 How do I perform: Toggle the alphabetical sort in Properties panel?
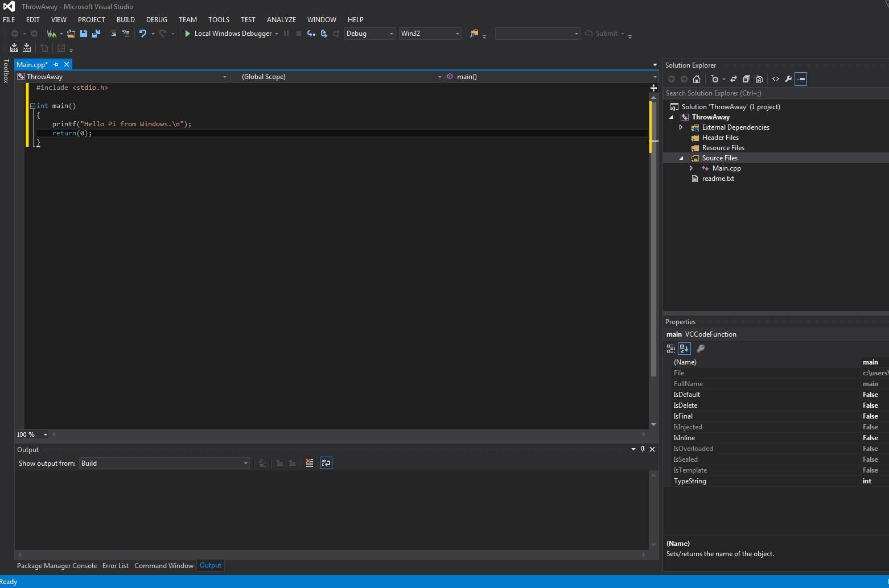pyautogui.click(x=684, y=349)
